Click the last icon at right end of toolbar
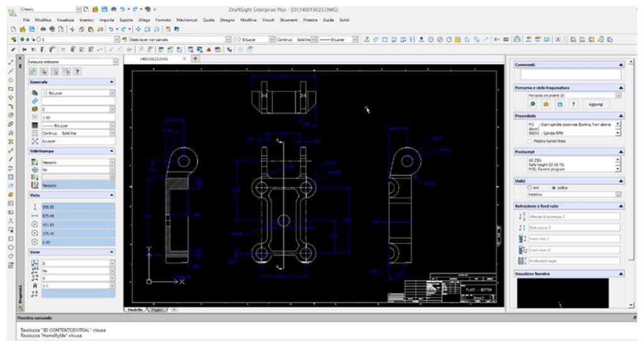Viewport: 644px width, 348px height. (610, 40)
